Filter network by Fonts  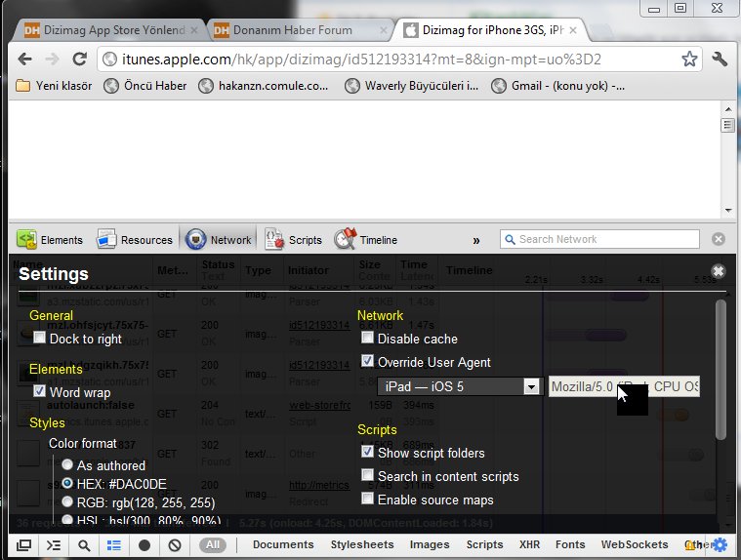click(570, 544)
